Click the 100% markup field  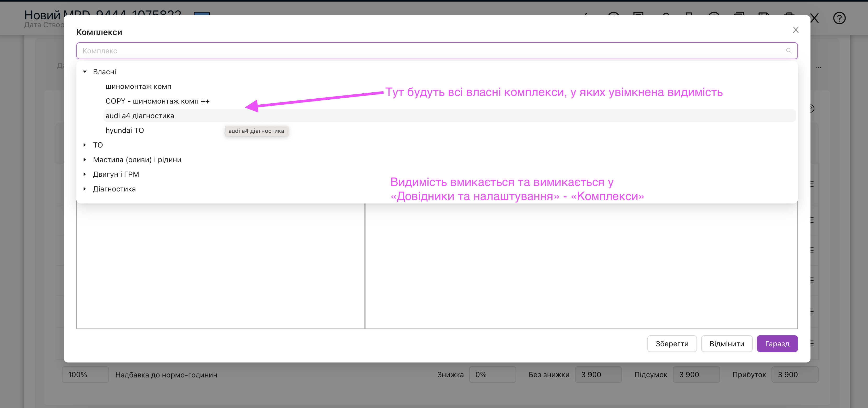[85, 374]
